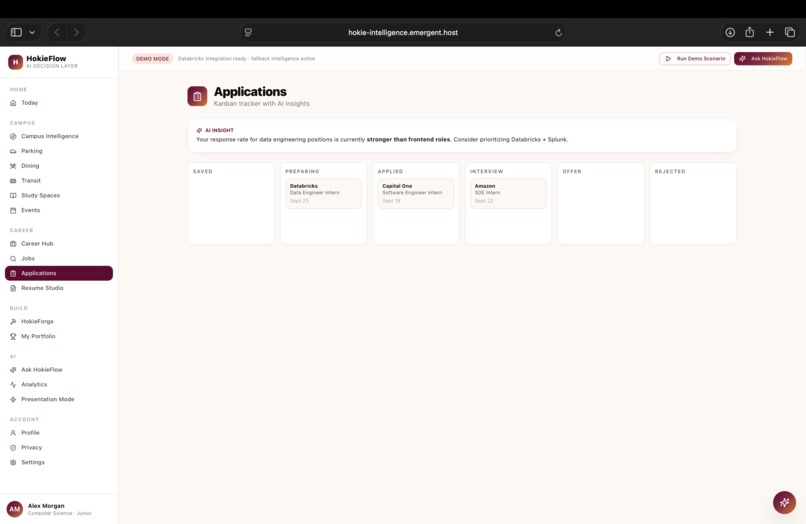Click the APPLIED column header
The image size is (806, 524).
click(390, 172)
